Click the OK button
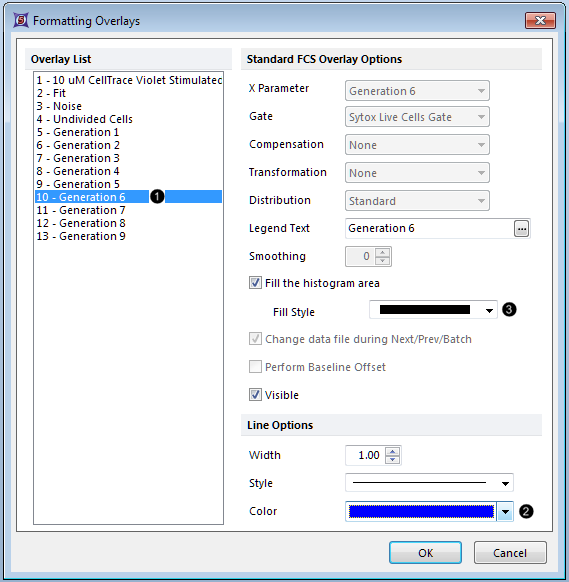 coord(425,553)
